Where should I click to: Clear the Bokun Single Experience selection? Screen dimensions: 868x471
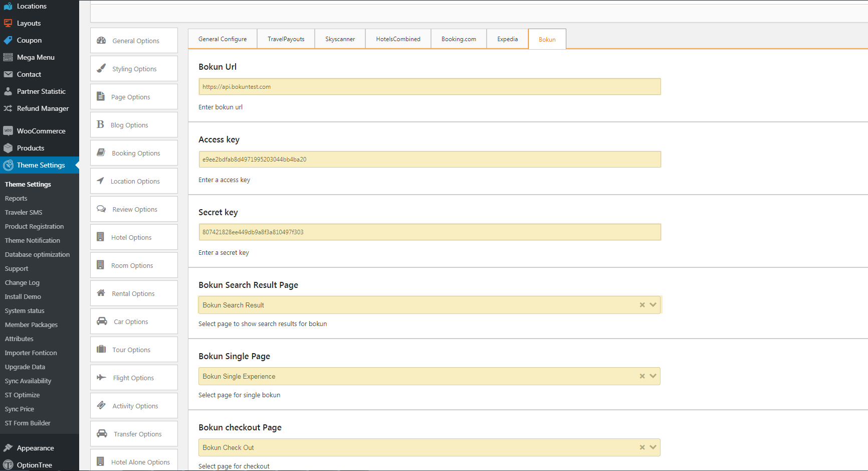pyautogui.click(x=642, y=376)
